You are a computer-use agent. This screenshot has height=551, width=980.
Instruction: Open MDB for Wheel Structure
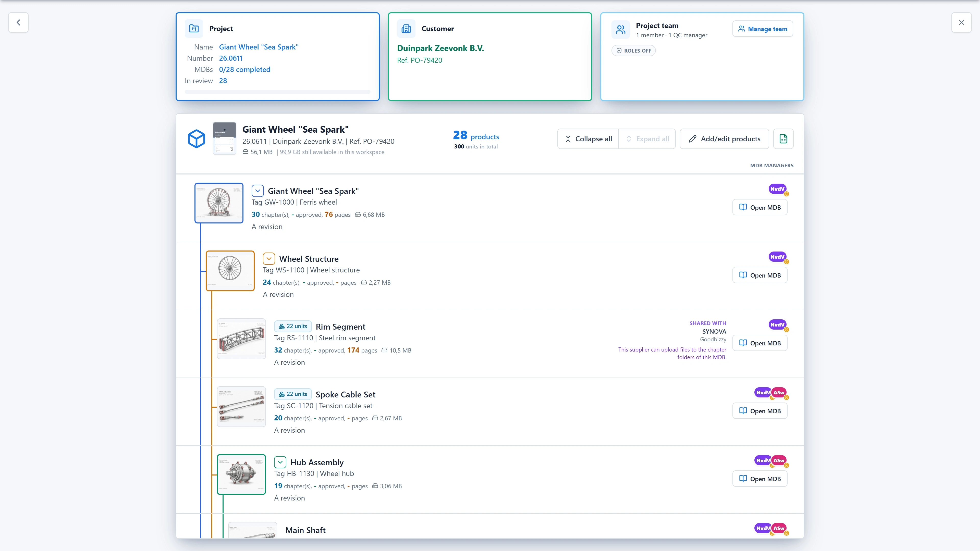tap(760, 275)
